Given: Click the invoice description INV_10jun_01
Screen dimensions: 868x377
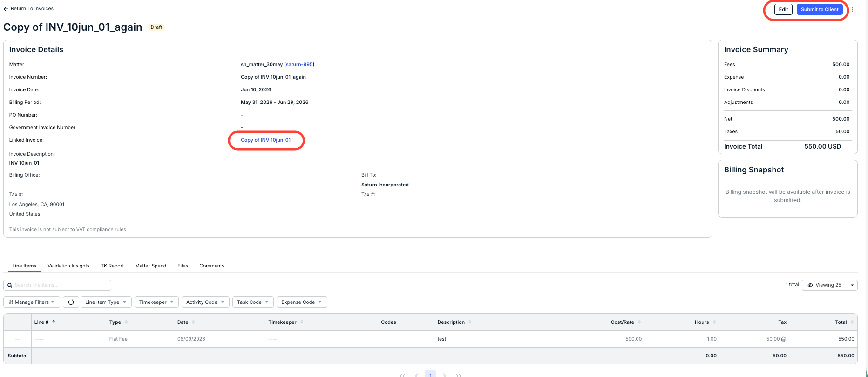Looking at the screenshot, I should pos(24,163).
